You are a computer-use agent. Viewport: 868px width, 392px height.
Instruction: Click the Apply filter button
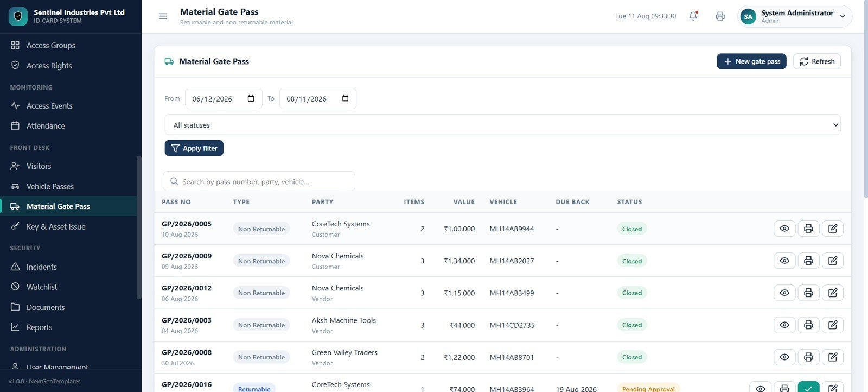tap(194, 148)
